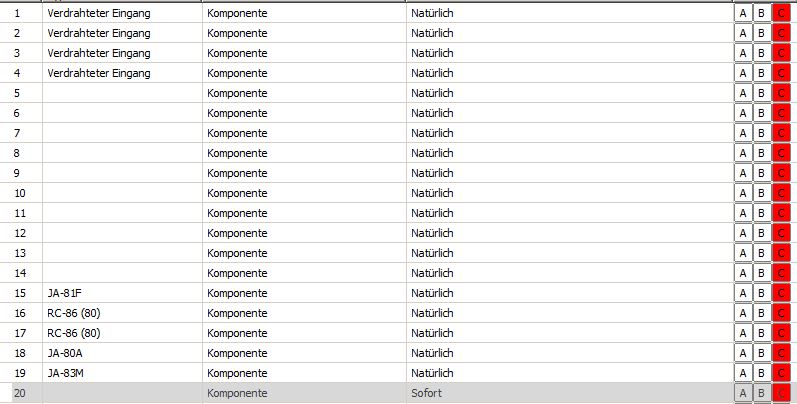Viewport: 797px width, 404px height.
Task: Open Komponente dropdown in row 7
Action: (x=303, y=133)
